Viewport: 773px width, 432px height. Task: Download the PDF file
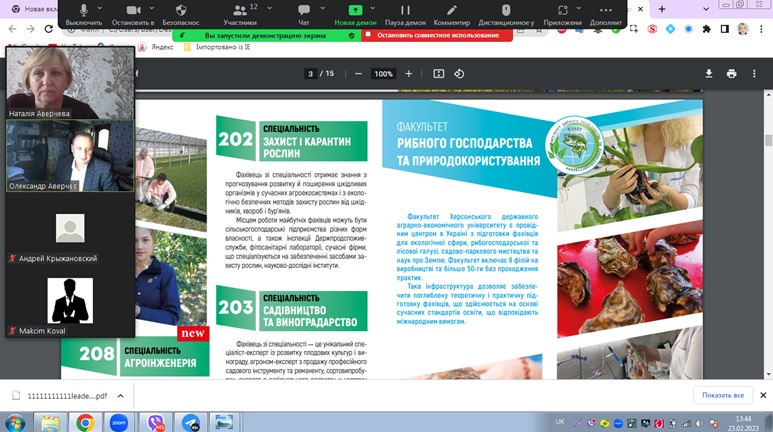point(708,73)
